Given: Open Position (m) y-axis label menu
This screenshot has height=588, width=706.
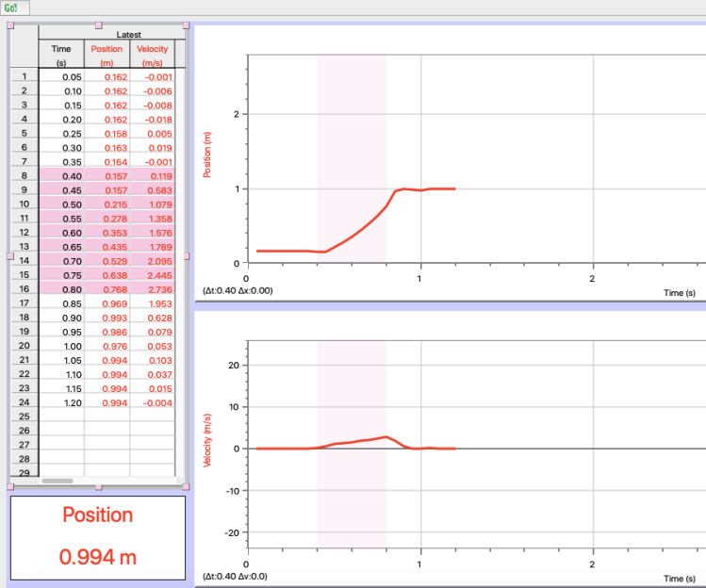Looking at the screenshot, I should point(207,156).
